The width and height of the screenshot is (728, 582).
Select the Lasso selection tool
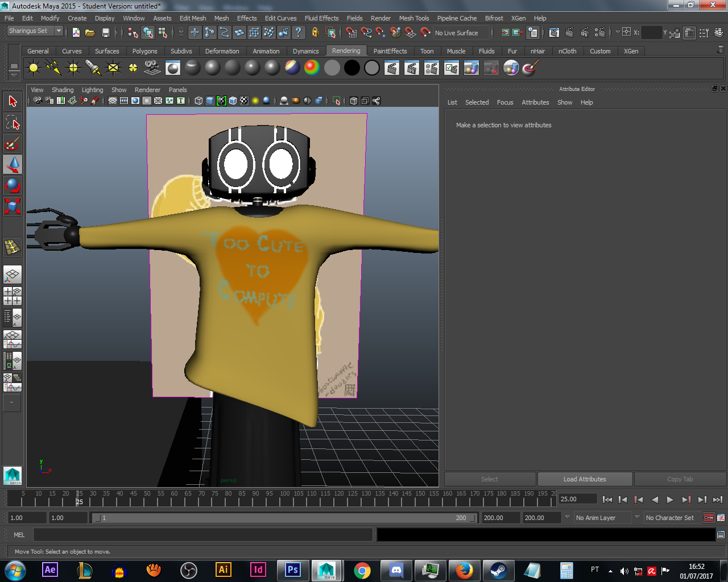point(13,122)
